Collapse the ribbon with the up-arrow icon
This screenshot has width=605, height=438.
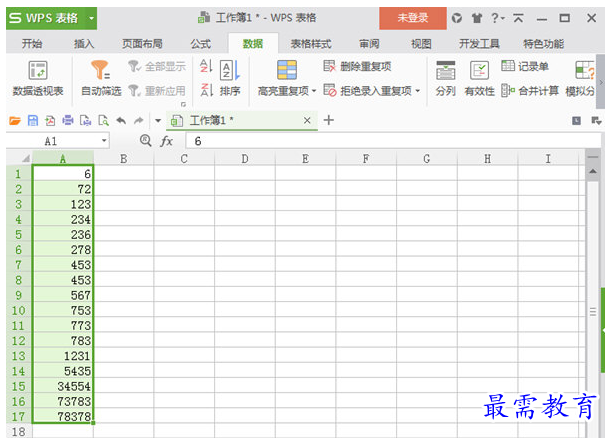pos(518,18)
